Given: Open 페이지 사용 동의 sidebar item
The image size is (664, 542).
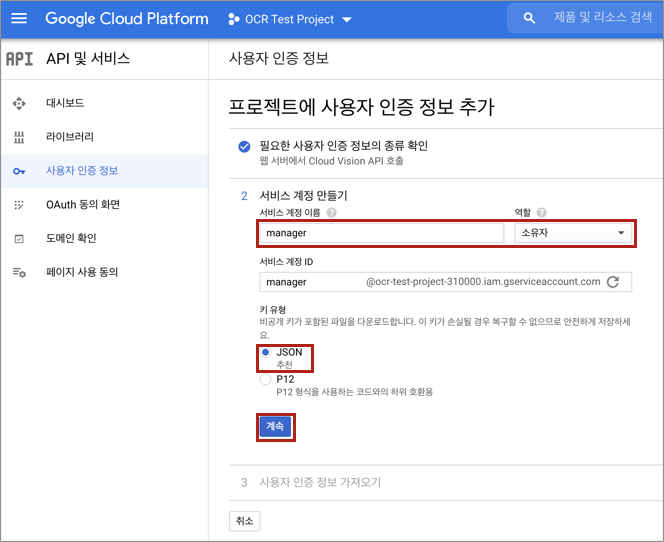Looking at the screenshot, I should (104, 272).
